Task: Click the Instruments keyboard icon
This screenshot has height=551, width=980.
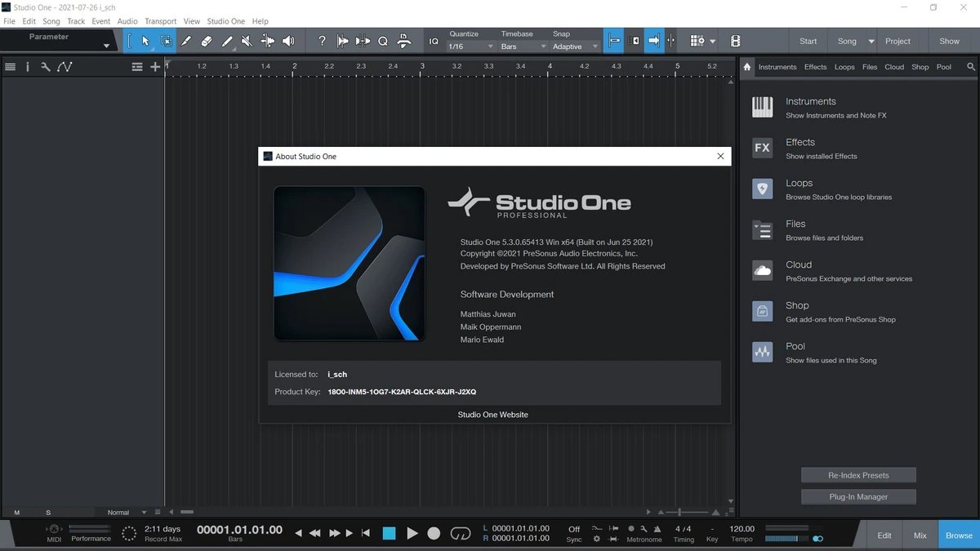Action: (762, 107)
